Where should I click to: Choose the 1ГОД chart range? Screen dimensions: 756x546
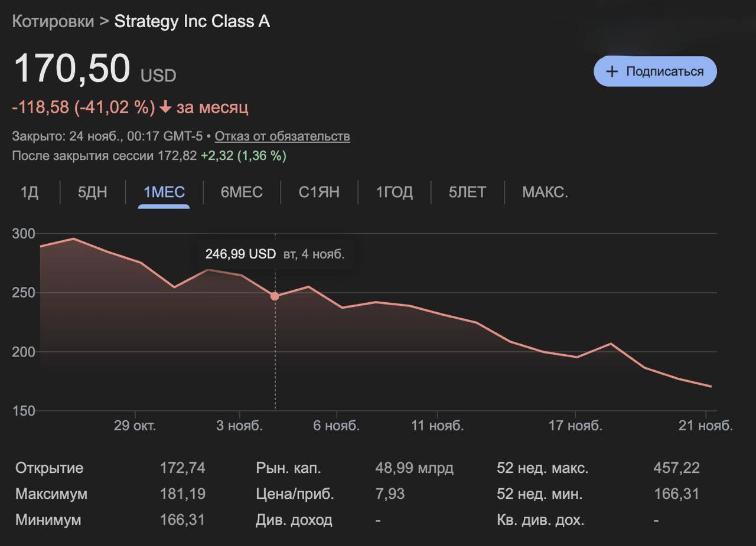click(394, 192)
